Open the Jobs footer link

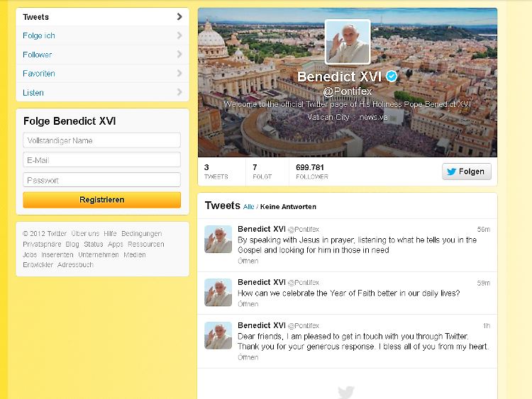click(30, 254)
